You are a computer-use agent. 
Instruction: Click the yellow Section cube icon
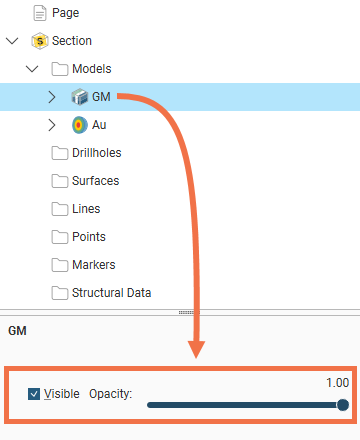pyautogui.click(x=40, y=41)
